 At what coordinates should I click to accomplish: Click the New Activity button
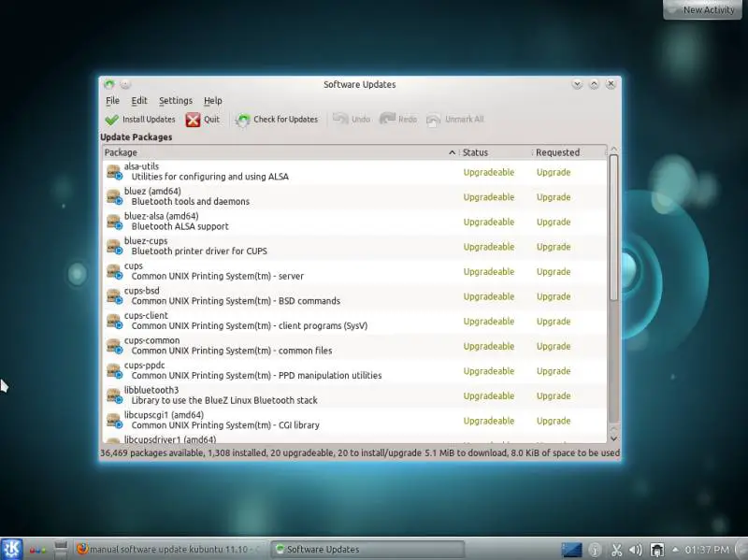(705, 9)
